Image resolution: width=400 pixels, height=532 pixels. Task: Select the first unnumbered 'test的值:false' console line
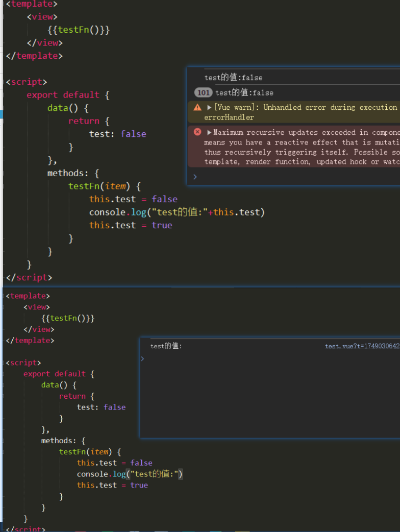pos(233,78)
